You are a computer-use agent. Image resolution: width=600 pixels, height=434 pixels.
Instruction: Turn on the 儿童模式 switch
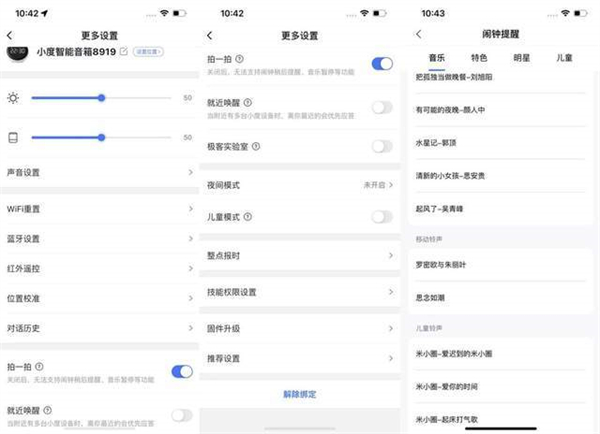tap(381, 217)
